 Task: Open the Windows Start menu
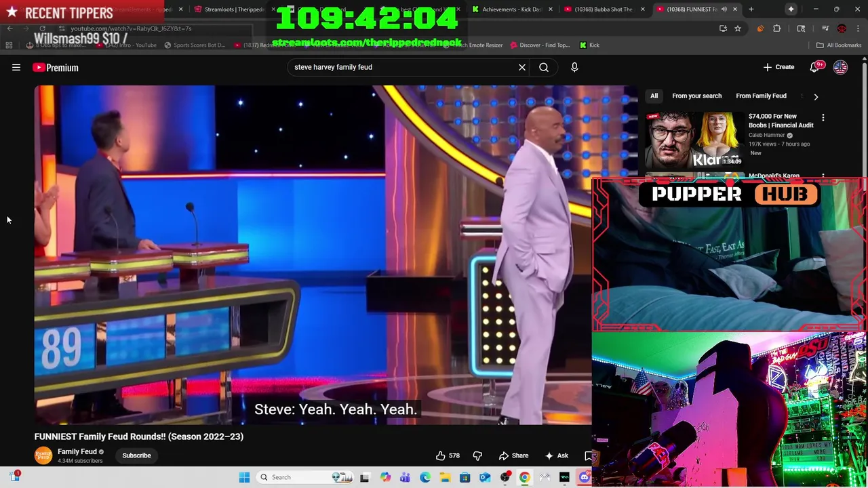[x=244, y=477]
